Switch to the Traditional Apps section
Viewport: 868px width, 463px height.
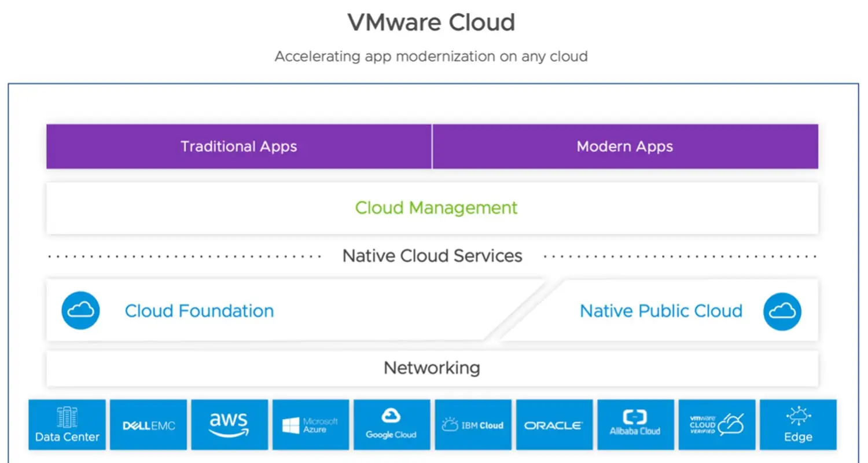pyautogui.click(x=238, y=146)
